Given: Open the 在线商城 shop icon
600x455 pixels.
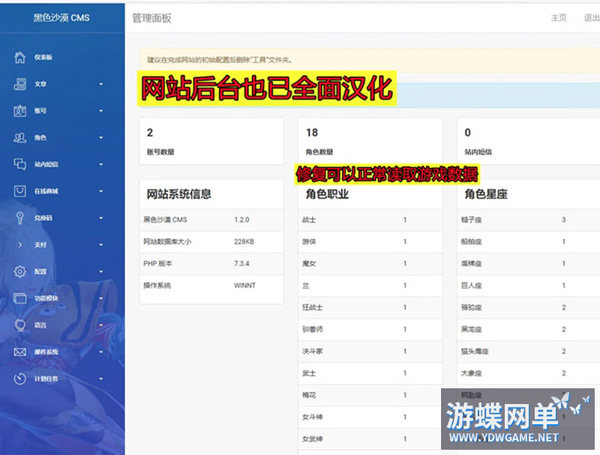Looking at the screenshot, I should click(x=20, y=191).
